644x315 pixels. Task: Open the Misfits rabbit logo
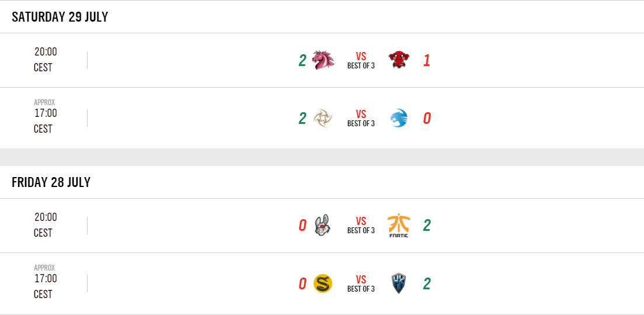323,226
